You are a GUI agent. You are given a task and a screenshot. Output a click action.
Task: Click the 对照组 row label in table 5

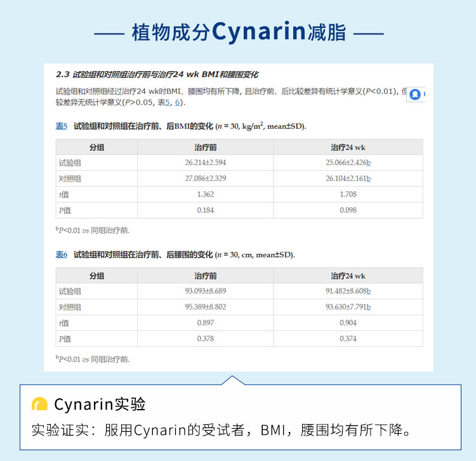pos(70,179)
